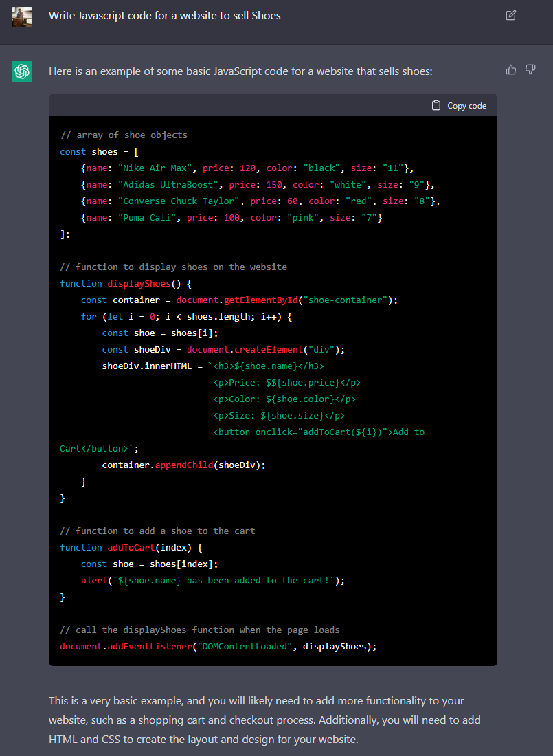Click the for loop line "for (let i = 0; i < shoes.length; i++)"
553x756 pixels.
click(x=186, y=316)
